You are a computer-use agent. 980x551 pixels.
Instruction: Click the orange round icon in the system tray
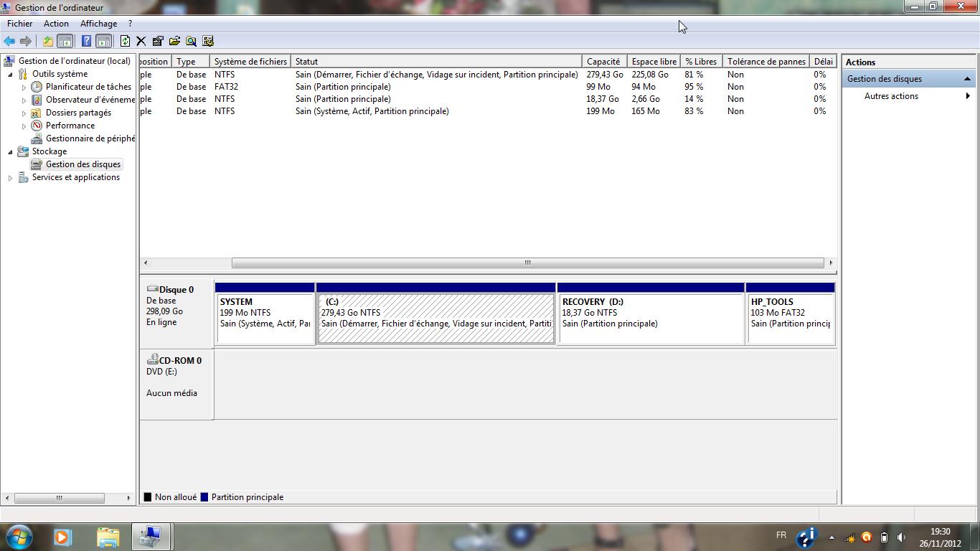pyautogui.click(x=867, y=537)
